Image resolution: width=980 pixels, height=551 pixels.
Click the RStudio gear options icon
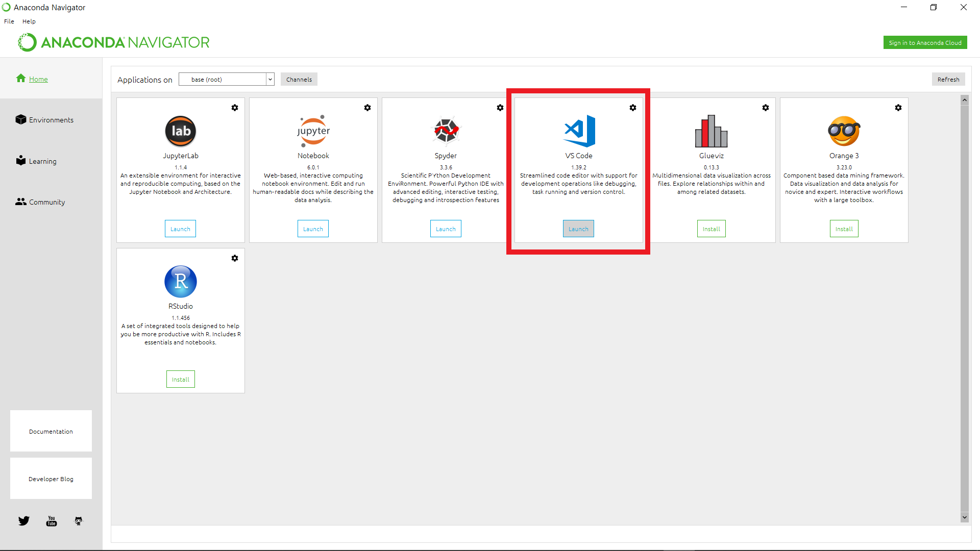pos(235,258)
